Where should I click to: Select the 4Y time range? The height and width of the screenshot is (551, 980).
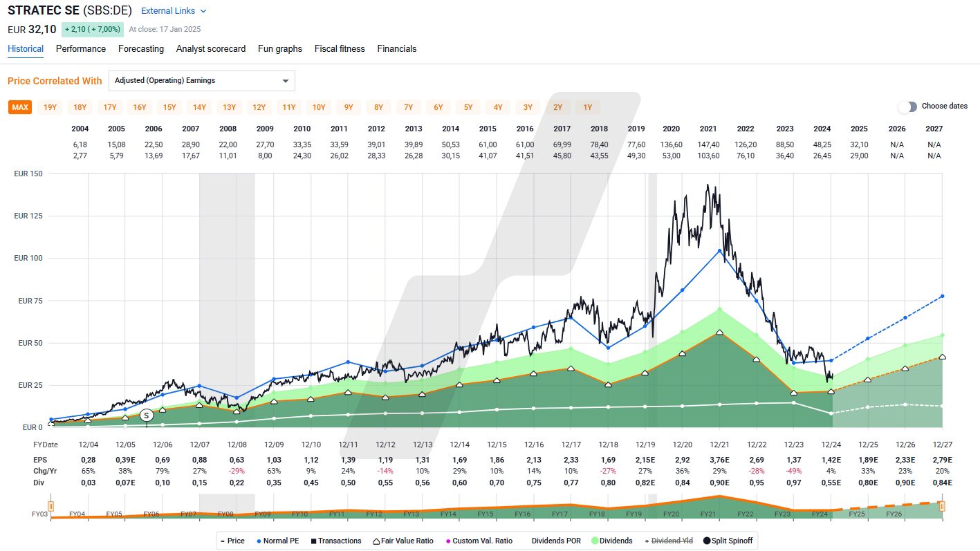pyautogui.click(x=498, y=107)
